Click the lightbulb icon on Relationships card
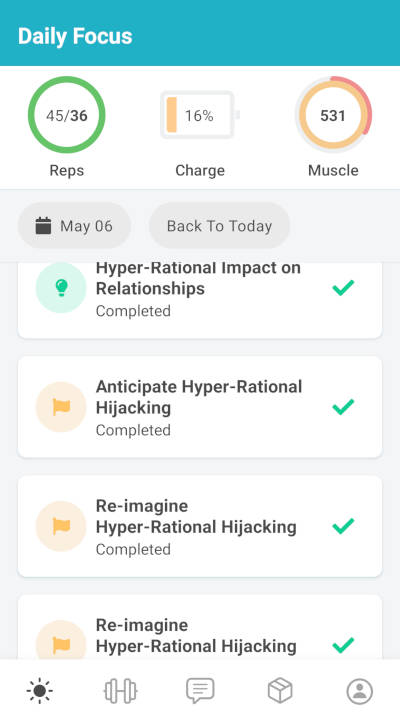The image size is (400, 720). click(61, 287)
